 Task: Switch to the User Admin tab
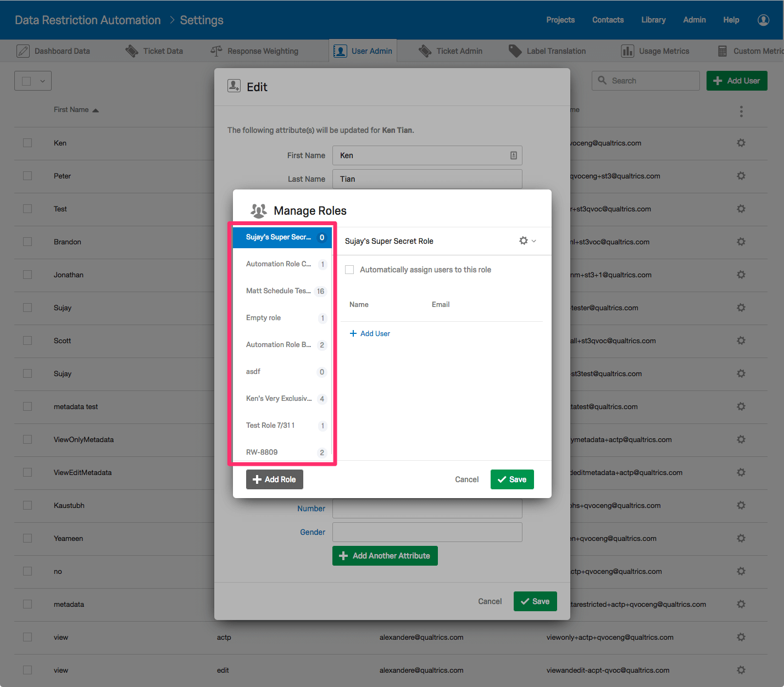pyautogui.click(x=363, y=51)
